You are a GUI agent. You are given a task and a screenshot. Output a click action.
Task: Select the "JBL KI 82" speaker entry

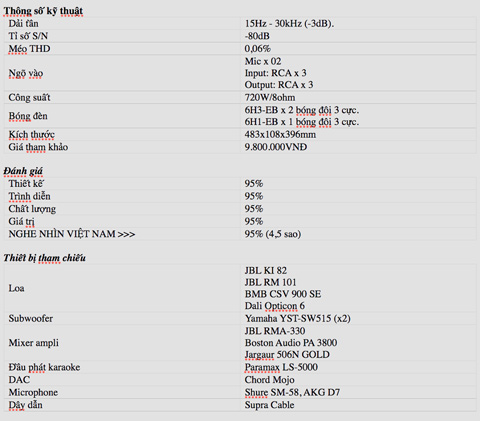point(266,270)
